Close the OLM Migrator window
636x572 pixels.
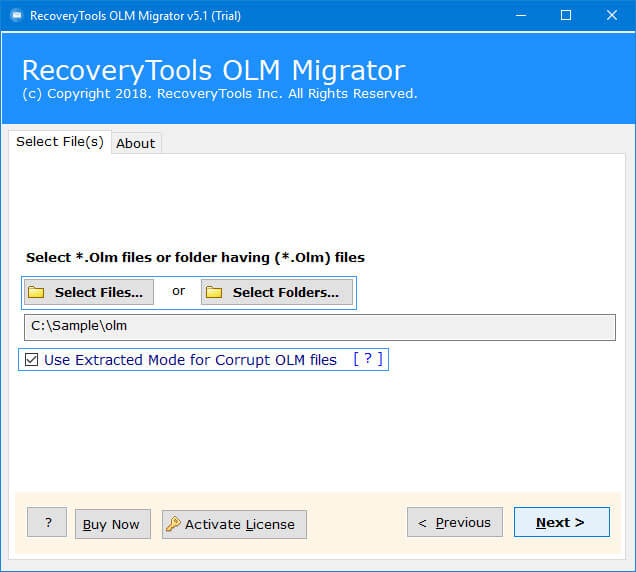pyautogui.click(x=612, y=15)
